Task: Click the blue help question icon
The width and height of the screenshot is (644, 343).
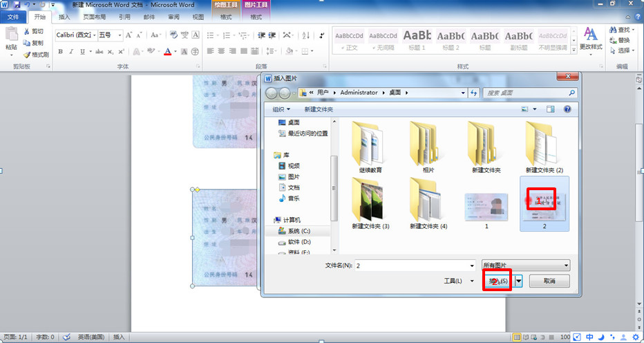Action: pyautogui.click(x=567, y=109)
